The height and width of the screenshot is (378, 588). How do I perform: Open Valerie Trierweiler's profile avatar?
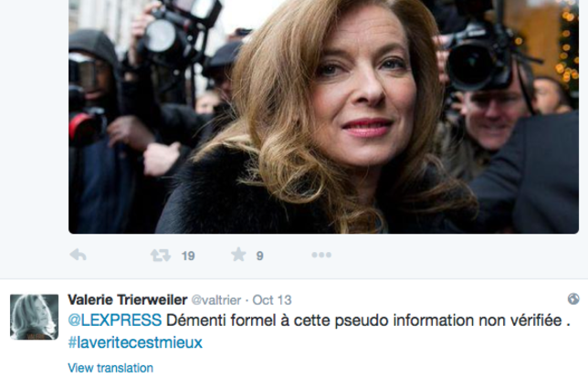coord(34,317)
